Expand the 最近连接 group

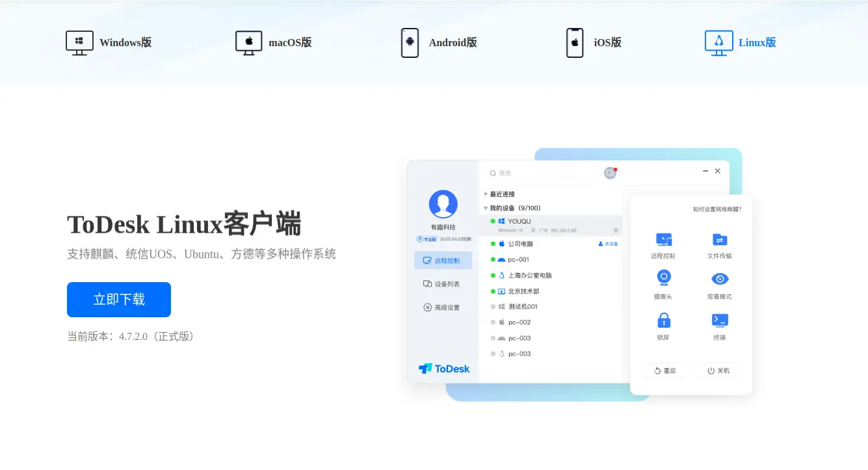pyautogui.click(x=499, y=194)
